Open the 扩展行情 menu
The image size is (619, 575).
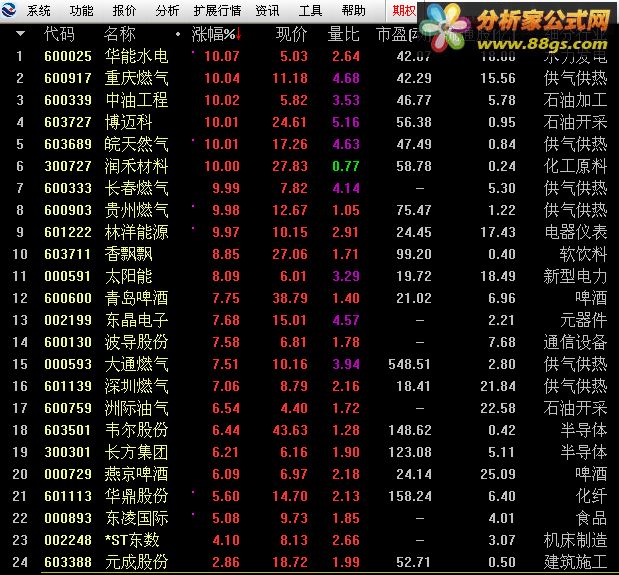217,11
